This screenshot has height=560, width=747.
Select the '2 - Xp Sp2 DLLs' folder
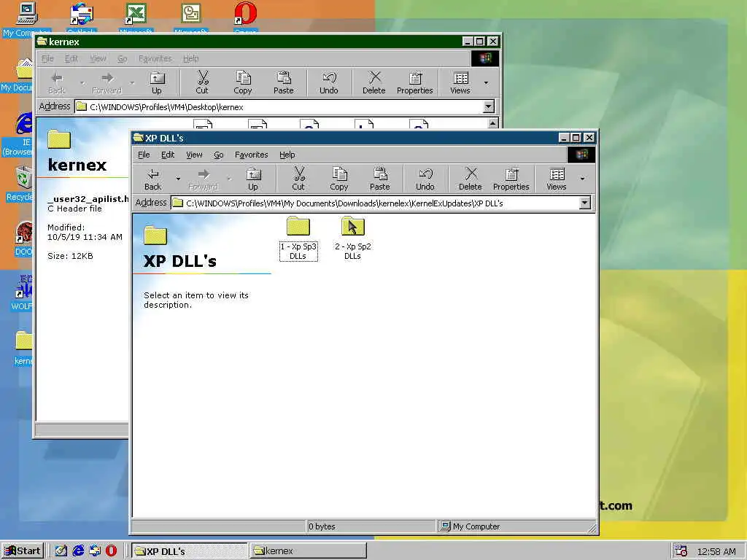point(352,238)
